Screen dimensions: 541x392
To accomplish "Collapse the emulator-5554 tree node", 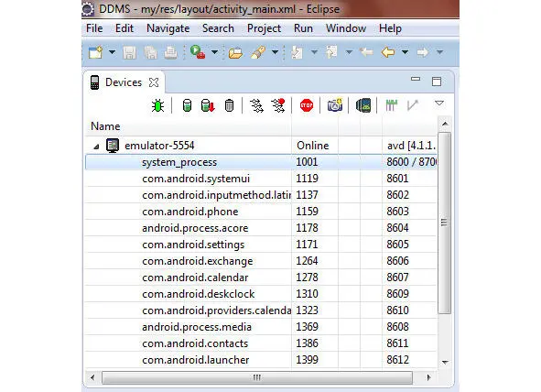I will 96,147.
